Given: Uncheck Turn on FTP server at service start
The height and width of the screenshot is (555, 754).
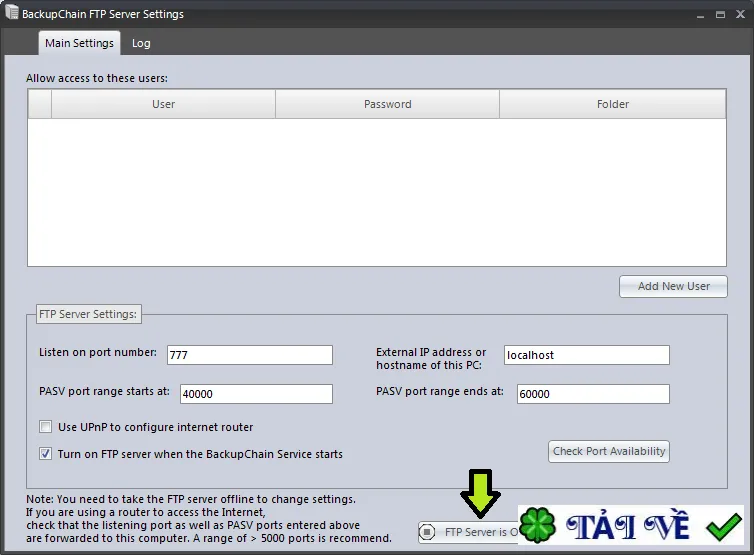Looking at the screenshot, I should (46, 454).
